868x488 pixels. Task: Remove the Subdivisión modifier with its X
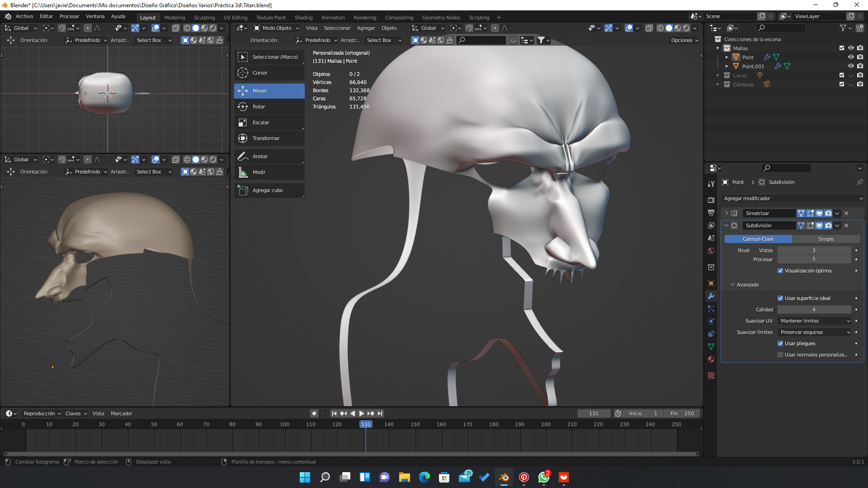(846, 225)
